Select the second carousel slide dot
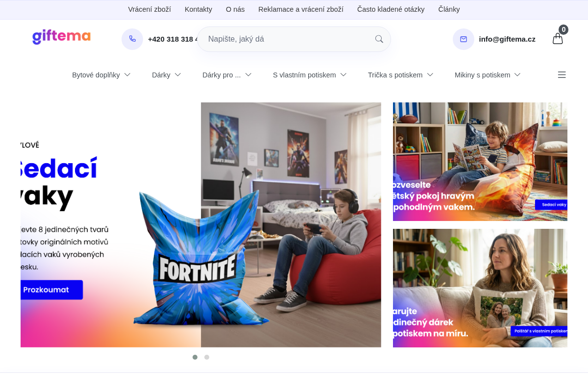This screenshot has height=392, width=588. (x=207, y=357)
